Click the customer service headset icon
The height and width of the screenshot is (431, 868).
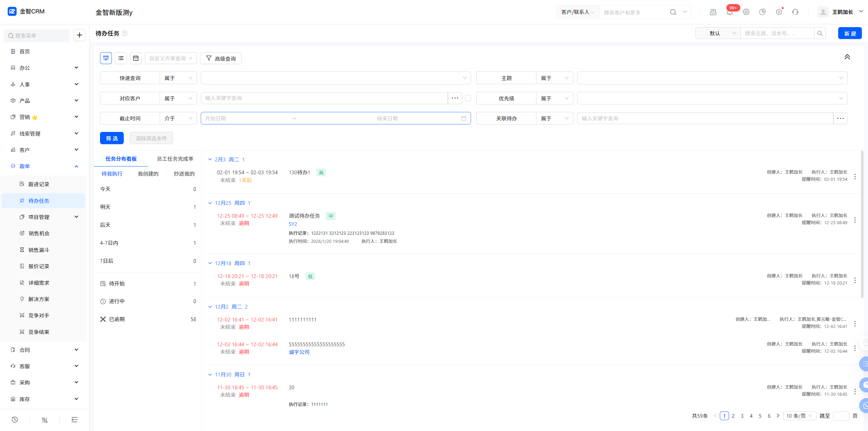(795, 12)
